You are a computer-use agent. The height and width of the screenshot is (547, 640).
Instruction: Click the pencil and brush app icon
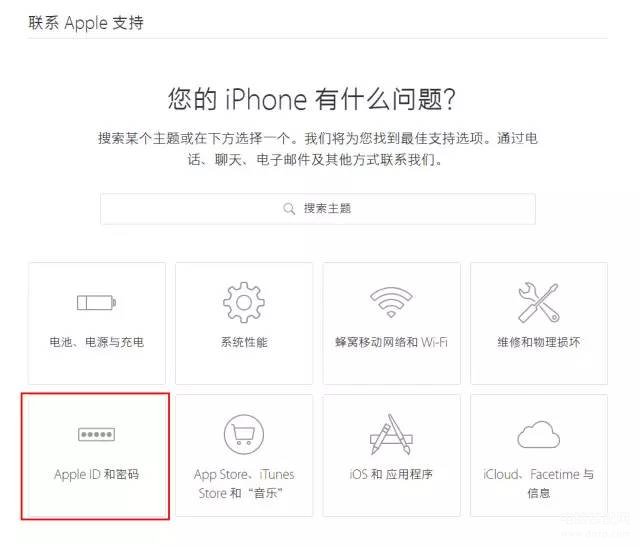tap(391, 434)
